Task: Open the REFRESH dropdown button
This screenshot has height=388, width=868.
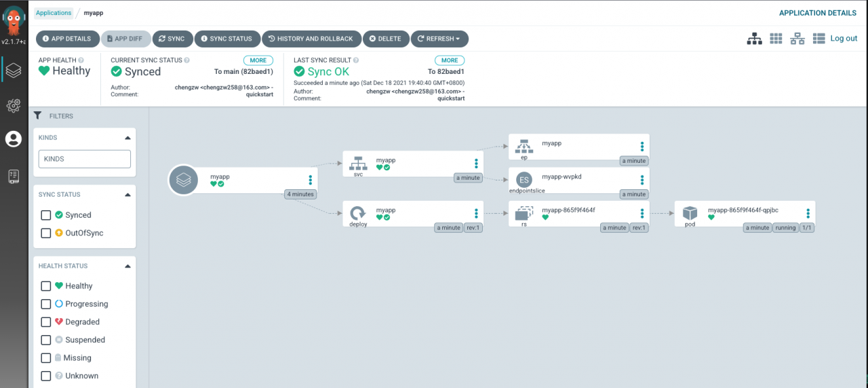Action: click(439, 39)
